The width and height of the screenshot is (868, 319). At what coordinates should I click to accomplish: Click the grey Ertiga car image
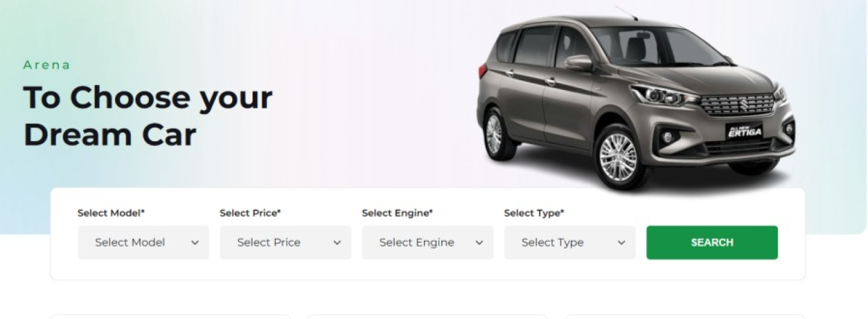[636, 99]
